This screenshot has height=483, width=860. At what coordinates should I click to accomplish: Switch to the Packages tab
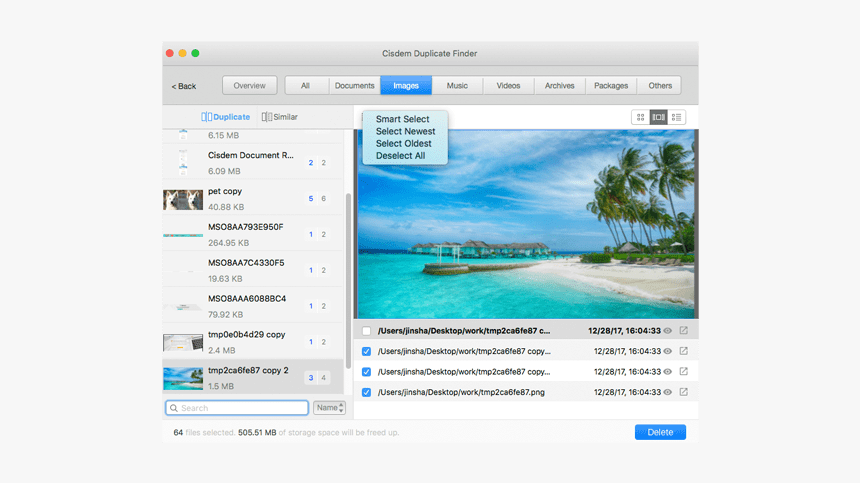coord(611,86)
